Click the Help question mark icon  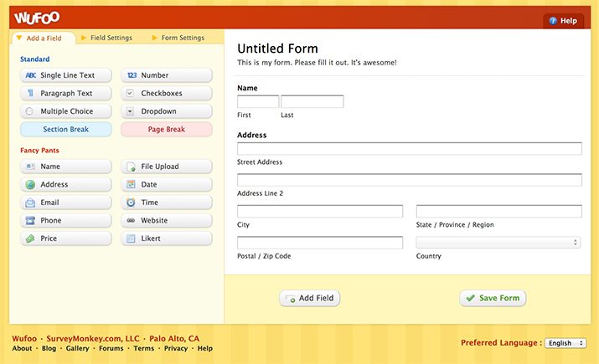pyautogui.click(x=553, y=21)
